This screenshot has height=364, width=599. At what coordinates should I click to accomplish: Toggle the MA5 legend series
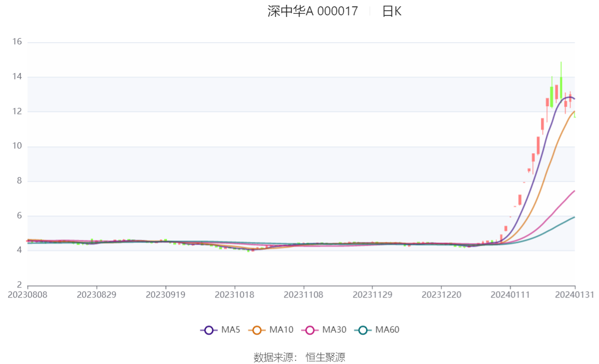point(220,330)
